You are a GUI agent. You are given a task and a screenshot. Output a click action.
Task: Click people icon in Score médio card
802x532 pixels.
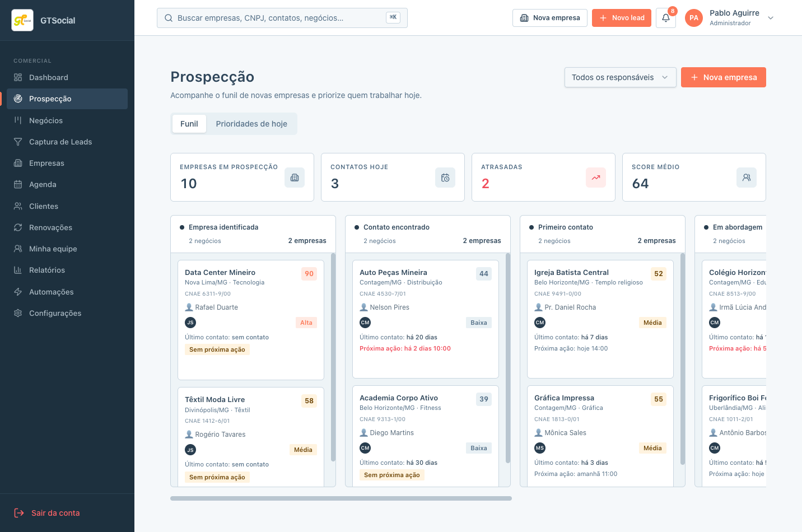[x=747, y=178]
